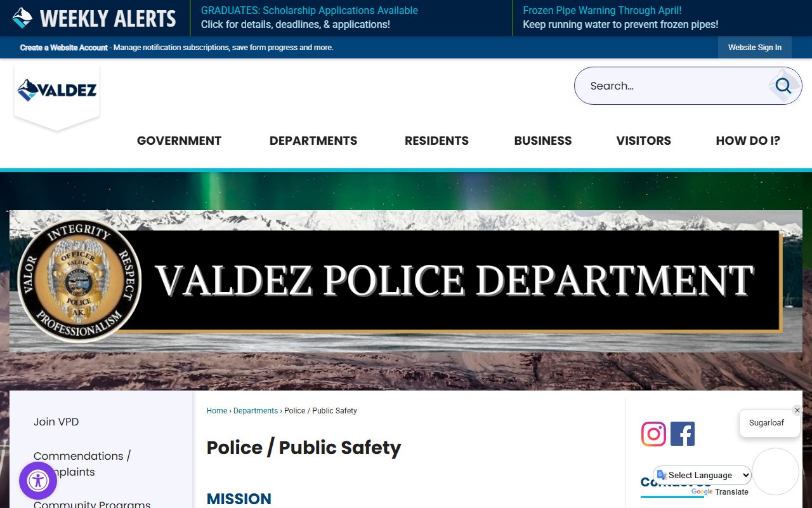Open the How Do I? menu
Image resolution: width=812 pixels, height=508 pixels.
(748, 141)
